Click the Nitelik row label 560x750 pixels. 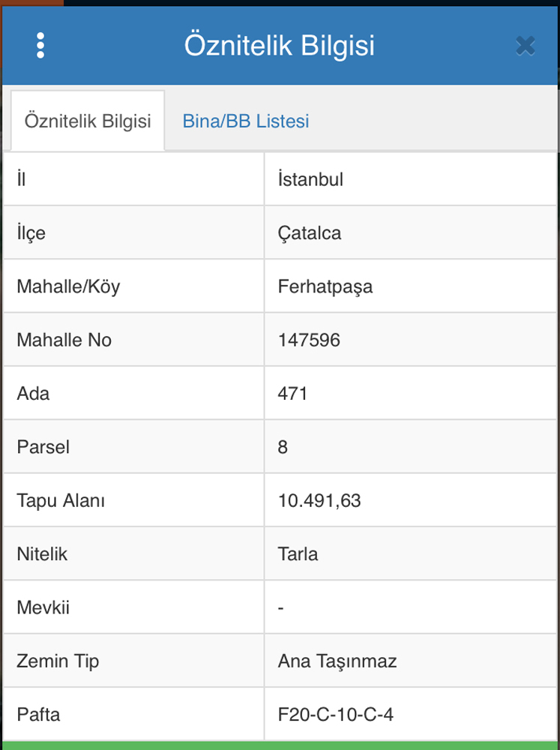point(42,554)
